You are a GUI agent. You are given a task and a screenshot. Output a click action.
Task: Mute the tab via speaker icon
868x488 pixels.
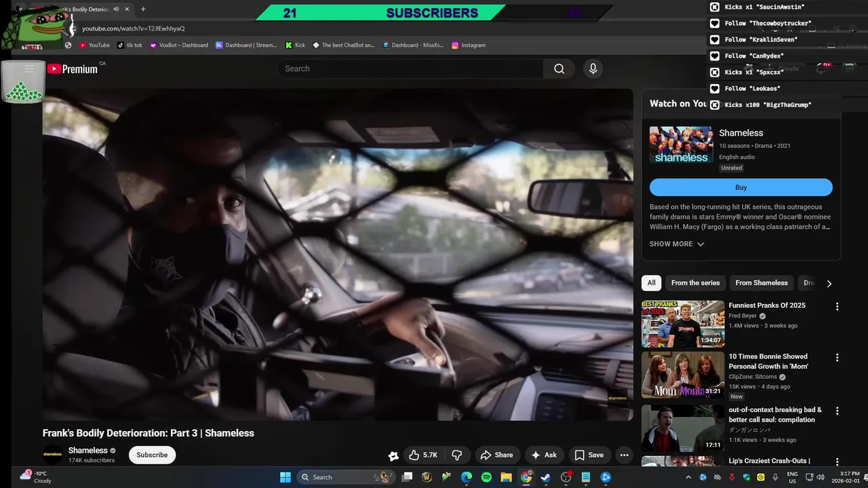(116, 9)
